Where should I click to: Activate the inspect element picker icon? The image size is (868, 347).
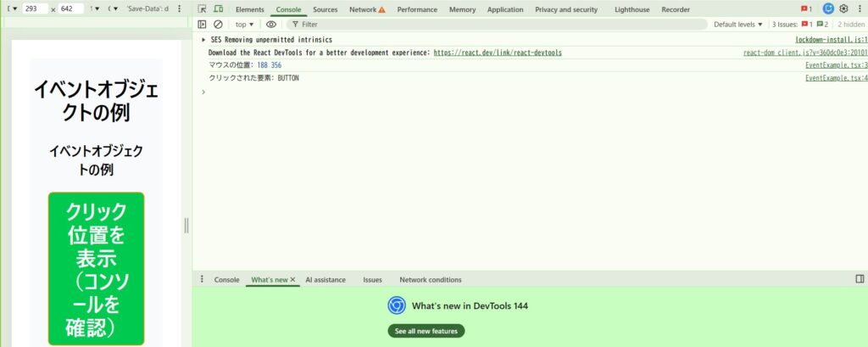(x=202, y=8)
